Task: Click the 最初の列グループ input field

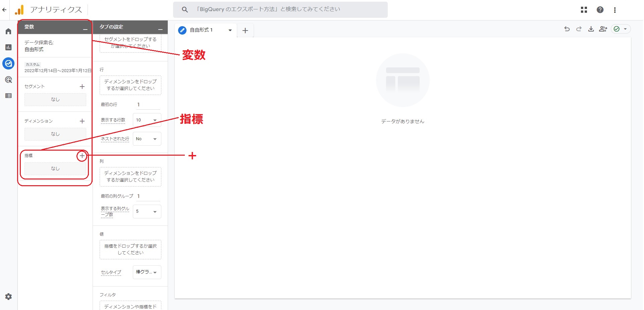Action: pos(148,196)
